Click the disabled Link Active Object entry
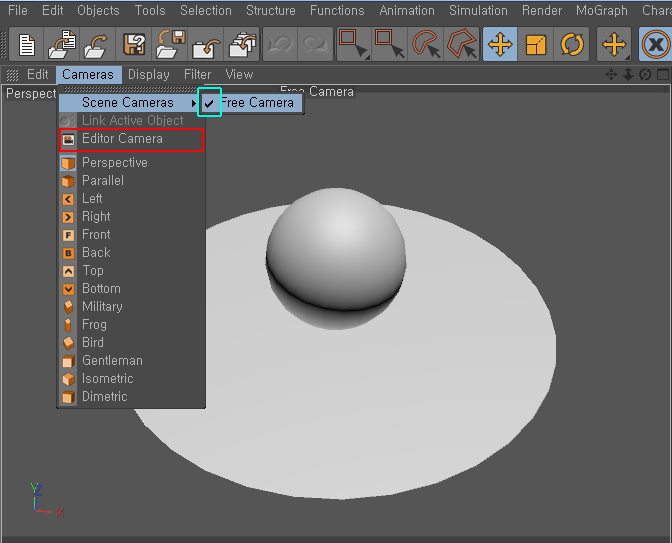 click(x=131, y=120)
